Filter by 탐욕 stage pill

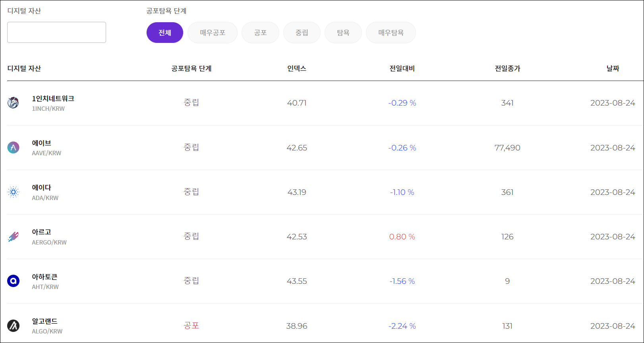[343, 33]
